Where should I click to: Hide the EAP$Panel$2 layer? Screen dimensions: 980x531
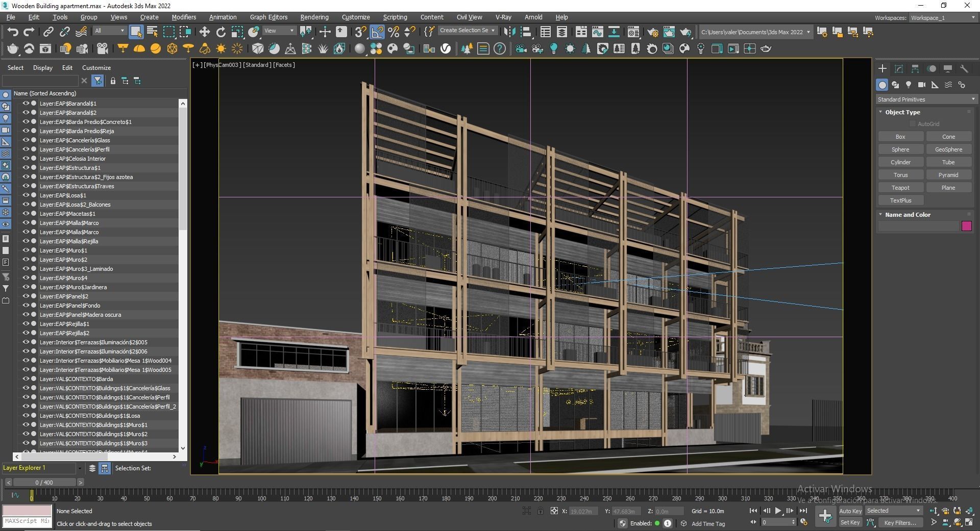click(x=26, y=296)
